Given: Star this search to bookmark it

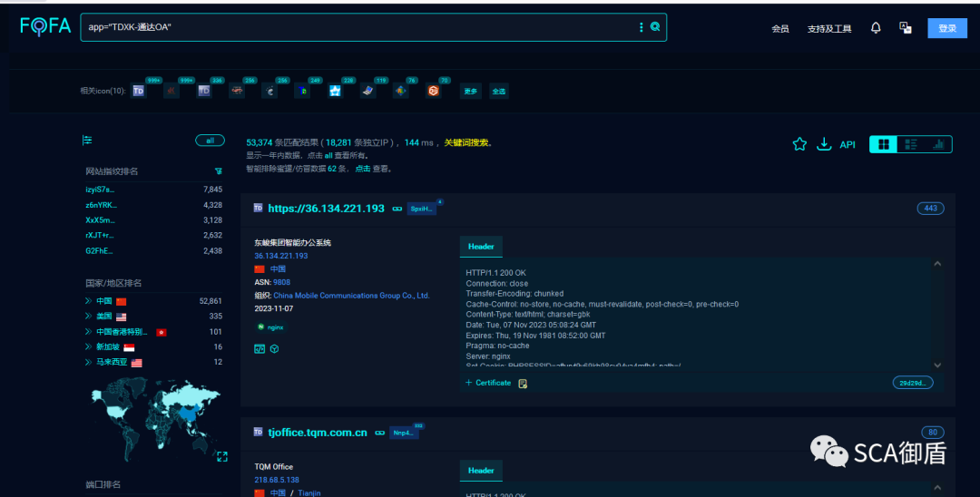Looking at the screenshot, I should 799,144.
